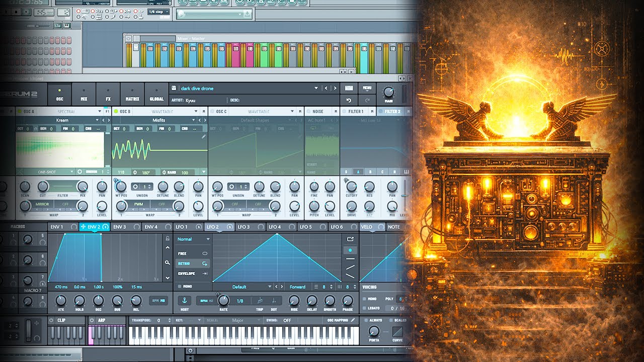644x362 pixels.
Task: Open the LFO Normal mode dropdown
Action: [193, 239]
